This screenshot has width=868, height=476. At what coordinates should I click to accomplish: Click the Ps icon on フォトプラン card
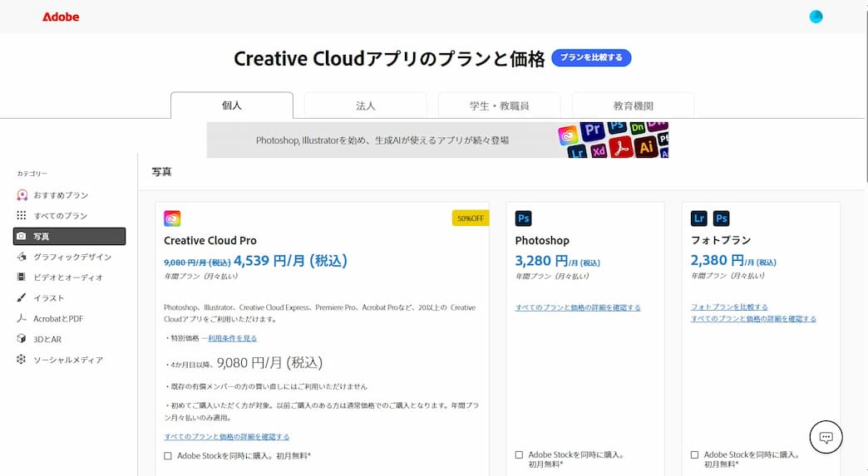(722, 218)
